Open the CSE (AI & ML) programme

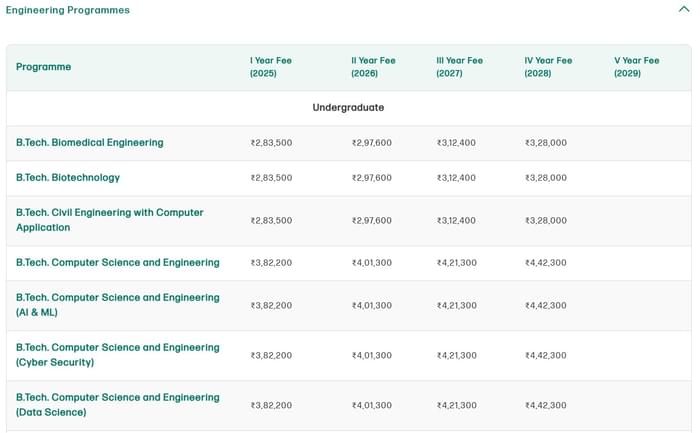pyautogui.click(x=118, y=305)
